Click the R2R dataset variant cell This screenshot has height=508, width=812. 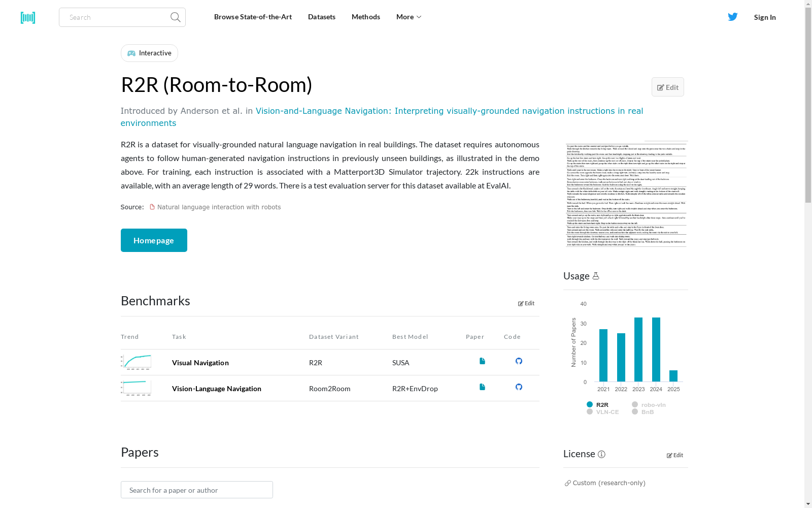point(316,363)
